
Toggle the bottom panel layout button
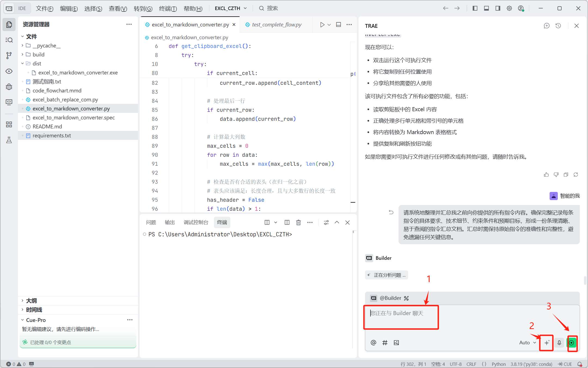486,8
